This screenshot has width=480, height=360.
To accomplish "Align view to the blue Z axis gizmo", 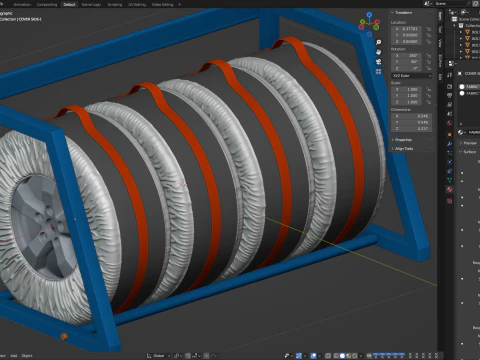I will (x=369, y=15).
